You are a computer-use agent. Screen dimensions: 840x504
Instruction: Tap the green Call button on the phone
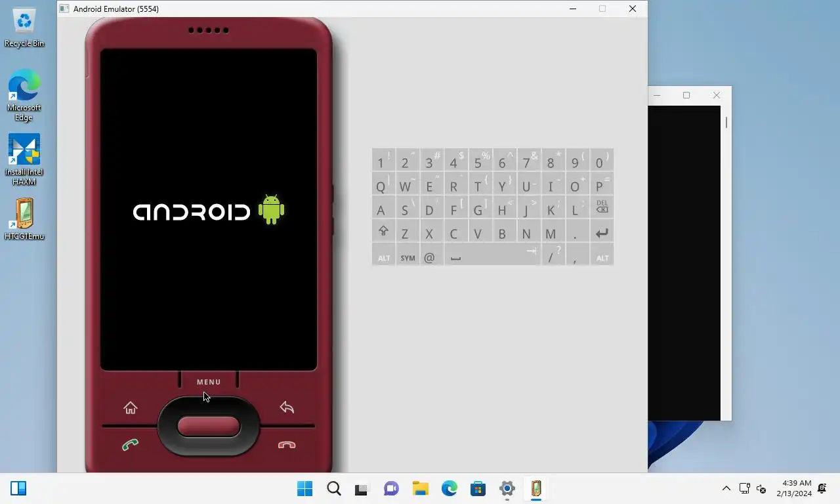coord(130,445)
